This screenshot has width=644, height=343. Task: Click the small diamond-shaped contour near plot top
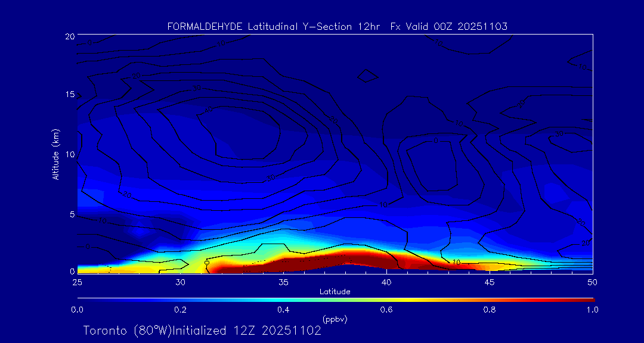click(368, 76)
